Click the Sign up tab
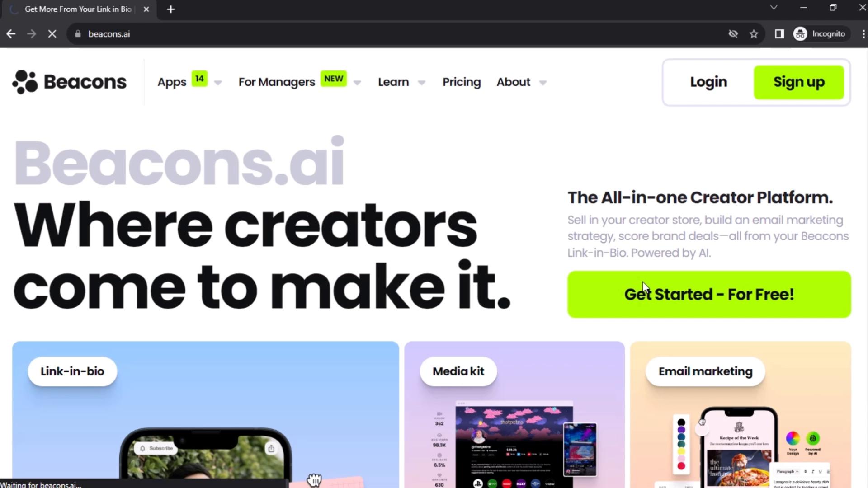 click(x=799, y=82)
